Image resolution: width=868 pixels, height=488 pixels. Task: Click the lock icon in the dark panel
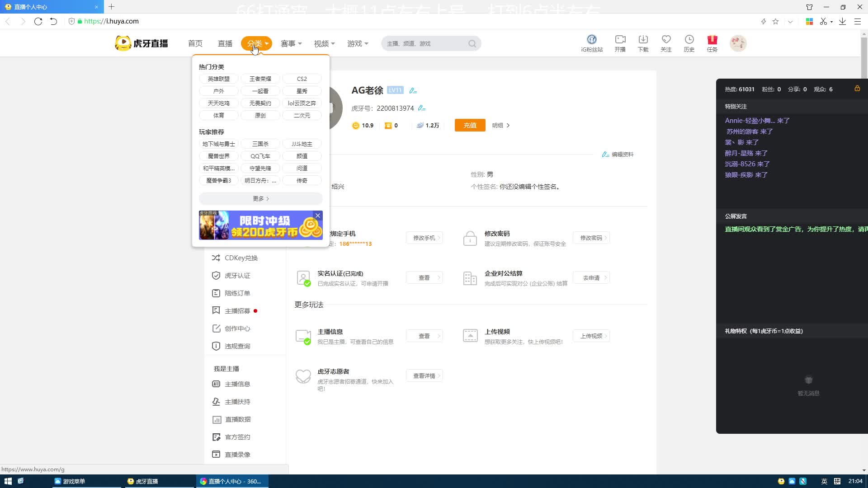[857, 89]
